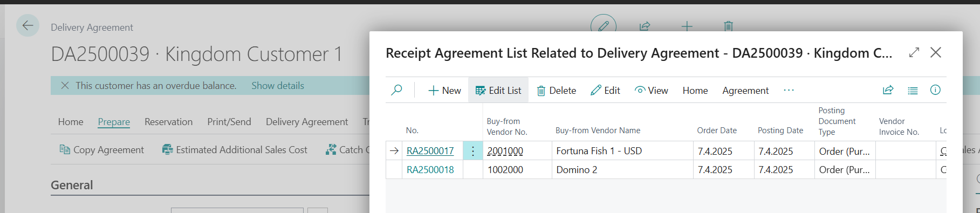Close the Receipt Agreement List dialog

pyautogui.click(x=936, y=52)
